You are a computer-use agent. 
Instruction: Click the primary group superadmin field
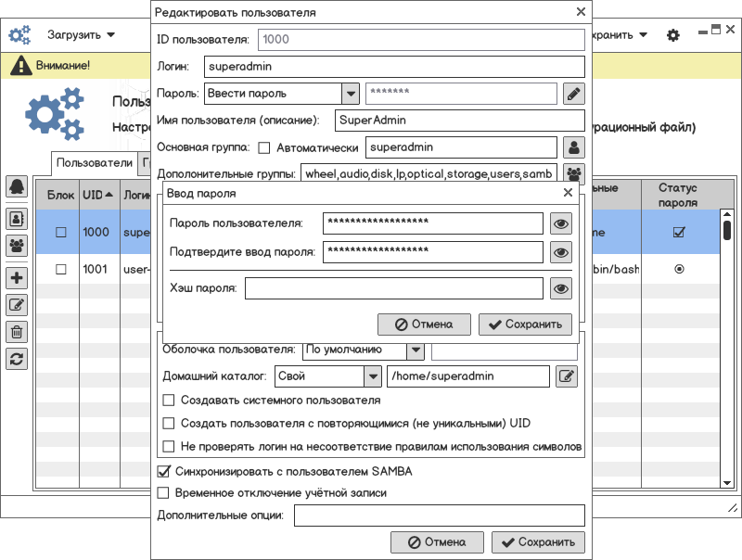coord(461,147)
